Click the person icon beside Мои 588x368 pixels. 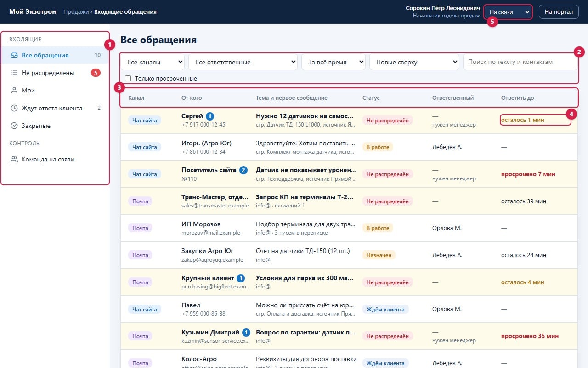(x=14, y=90)
